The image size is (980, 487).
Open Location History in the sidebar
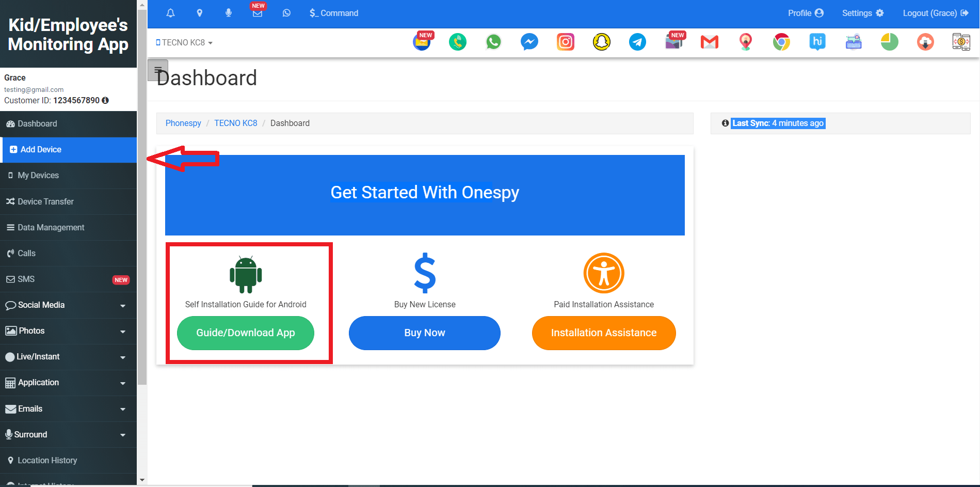68,460
